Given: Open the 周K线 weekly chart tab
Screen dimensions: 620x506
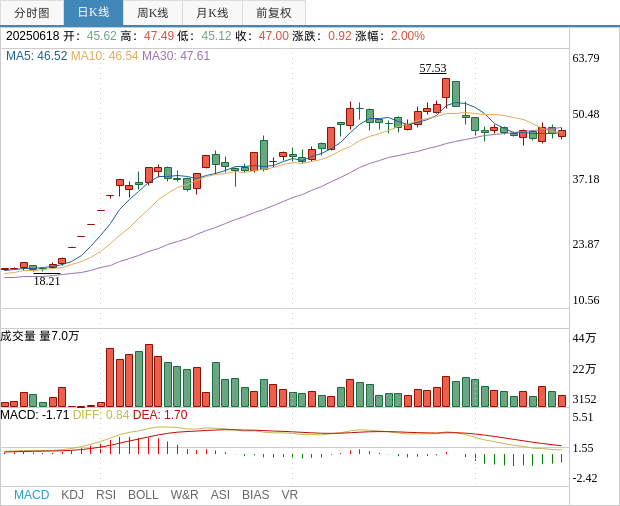Looking at the screenshot, I should pyautogui.click(x=153, y=13).
